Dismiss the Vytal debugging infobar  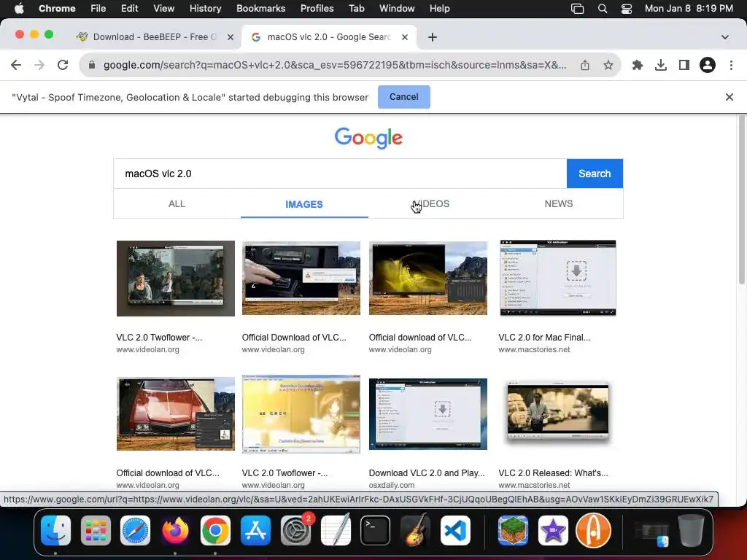(x=729, y=97)
